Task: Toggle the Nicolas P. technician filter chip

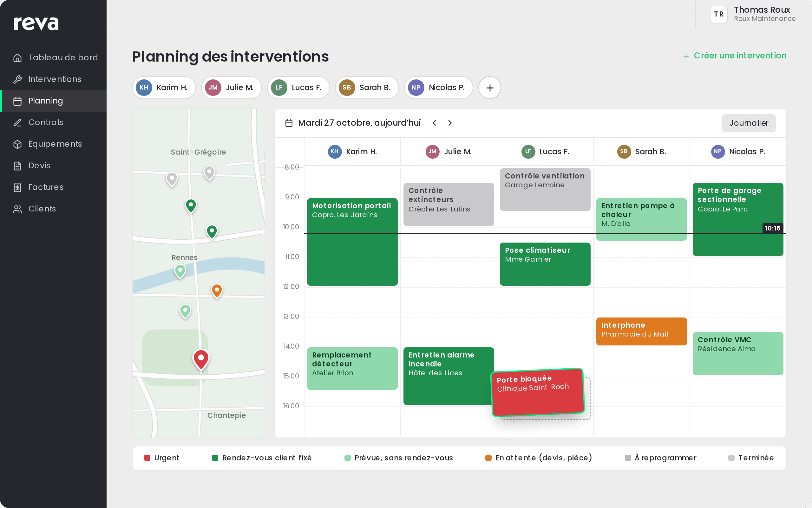Action: tap(439, 88)
